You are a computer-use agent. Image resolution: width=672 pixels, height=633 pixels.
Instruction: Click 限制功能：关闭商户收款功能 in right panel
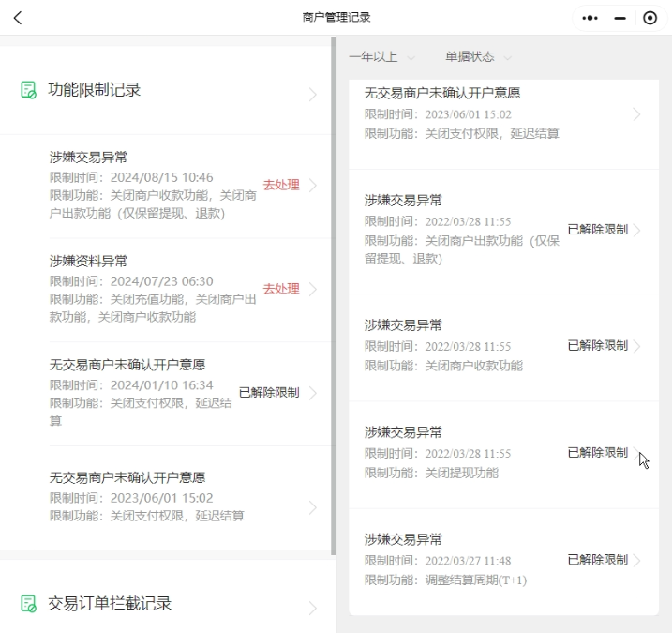[x=443, y=366]
